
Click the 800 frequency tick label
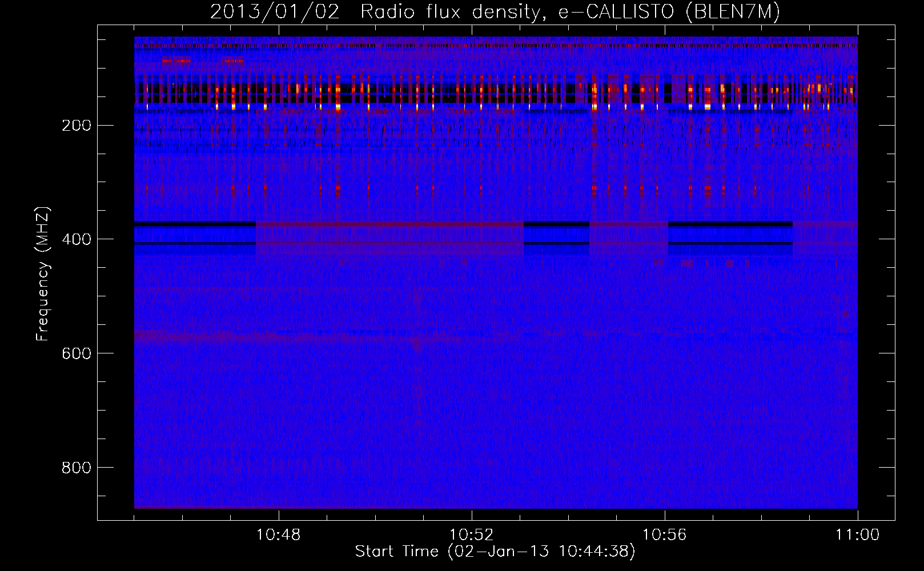point(77,468)
